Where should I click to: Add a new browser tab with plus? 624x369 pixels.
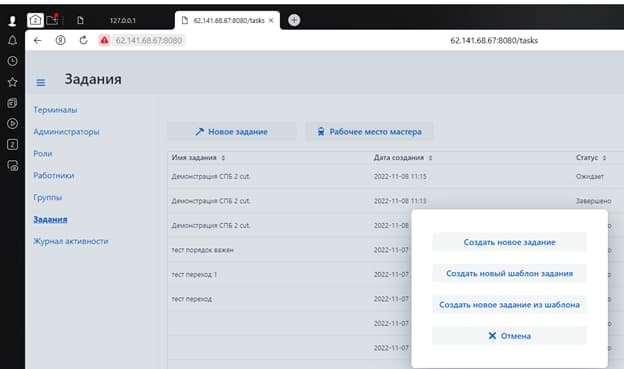click(x=294, y=20)
